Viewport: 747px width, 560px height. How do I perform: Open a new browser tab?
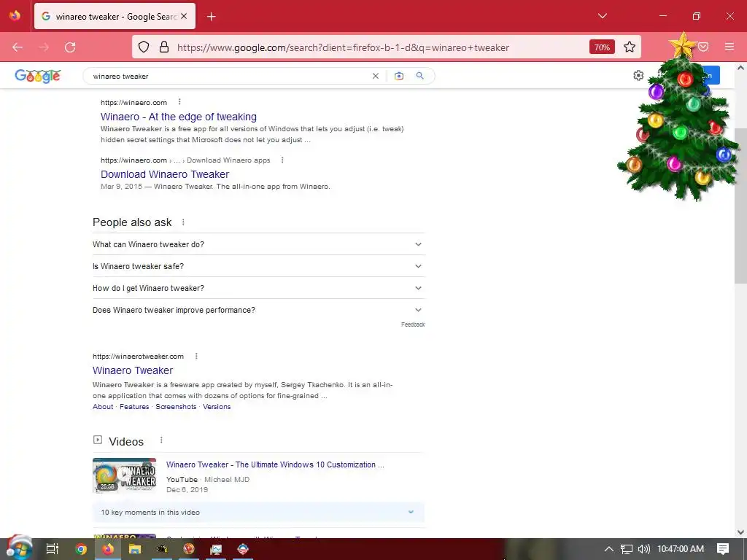(212, 17)
